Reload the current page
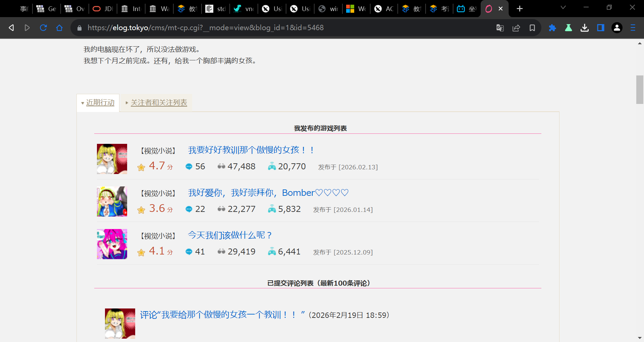This screenshot has height=342, width=644. [43, 28]
